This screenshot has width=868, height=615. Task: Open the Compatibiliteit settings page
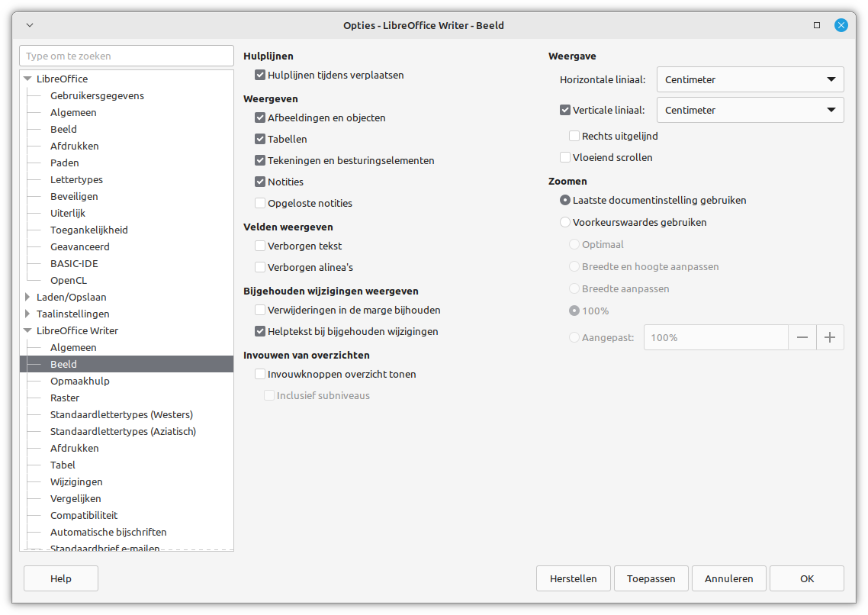[84, 515]
